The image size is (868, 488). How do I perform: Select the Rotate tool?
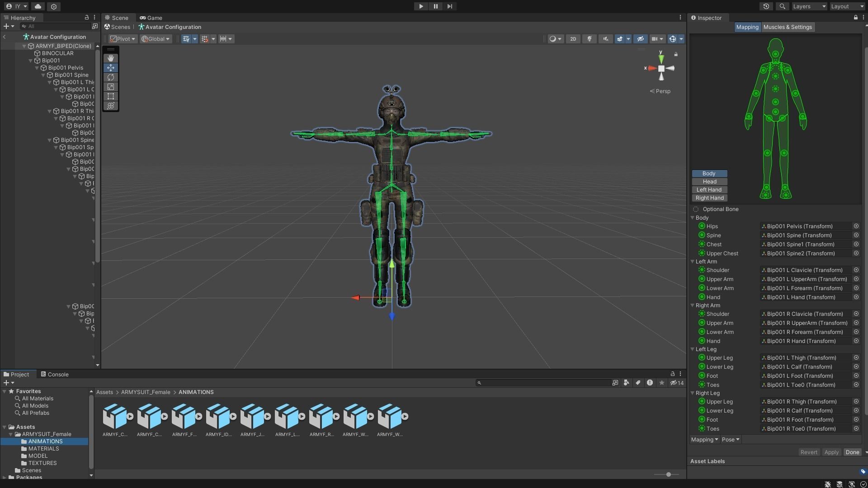[111, 77]
